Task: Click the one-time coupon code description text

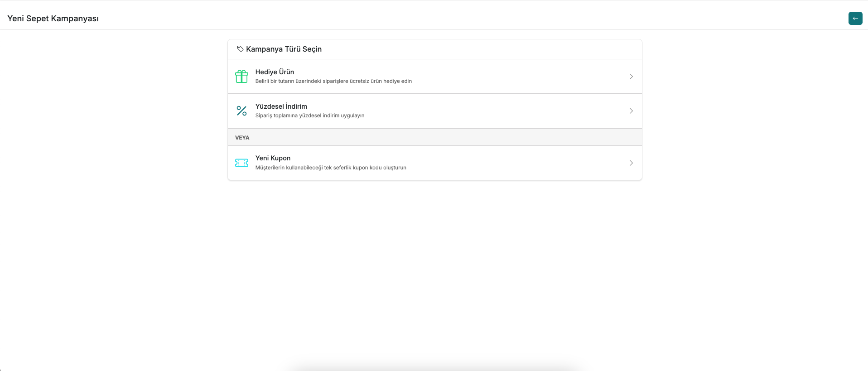Action: [331, 168]
